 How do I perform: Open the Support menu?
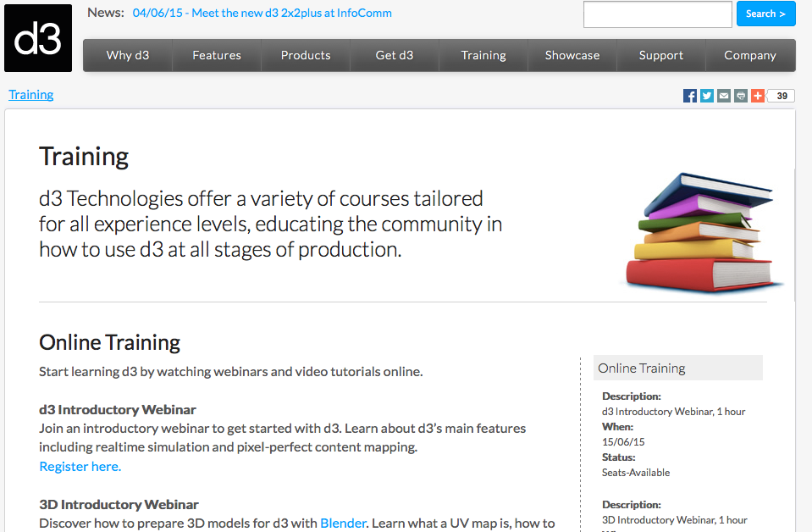661,55
